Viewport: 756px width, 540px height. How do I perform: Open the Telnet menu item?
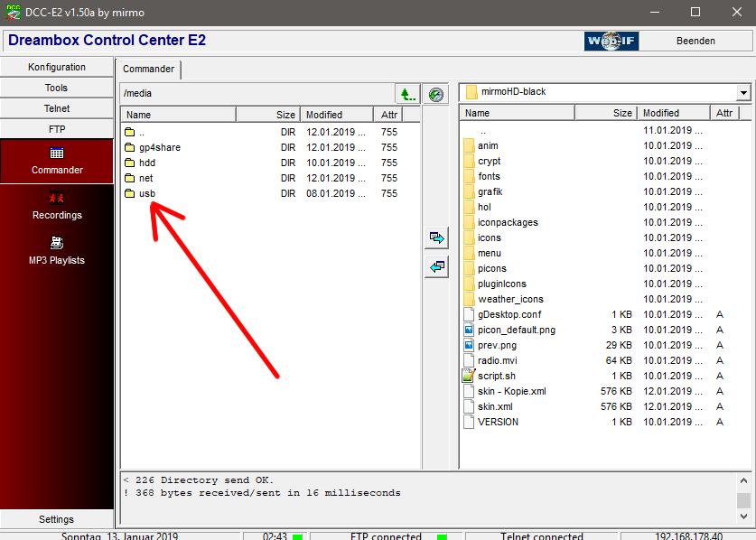57,108
